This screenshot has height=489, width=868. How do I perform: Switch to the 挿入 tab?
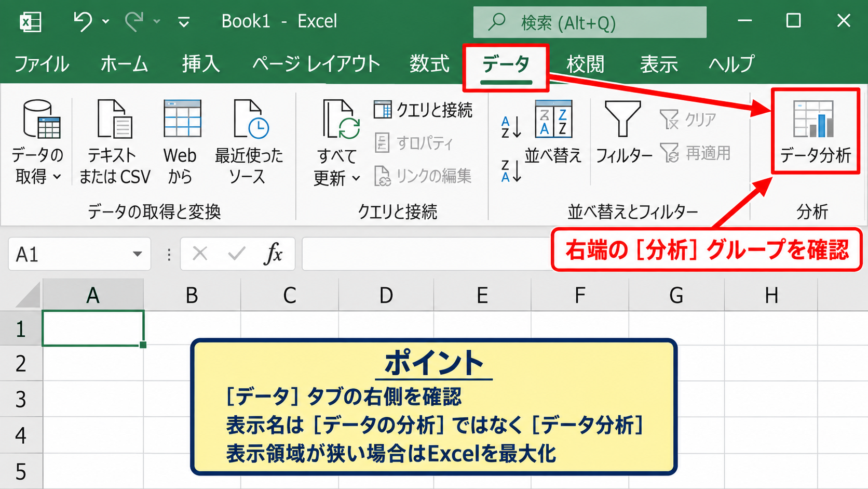click(x=201, y=64)
